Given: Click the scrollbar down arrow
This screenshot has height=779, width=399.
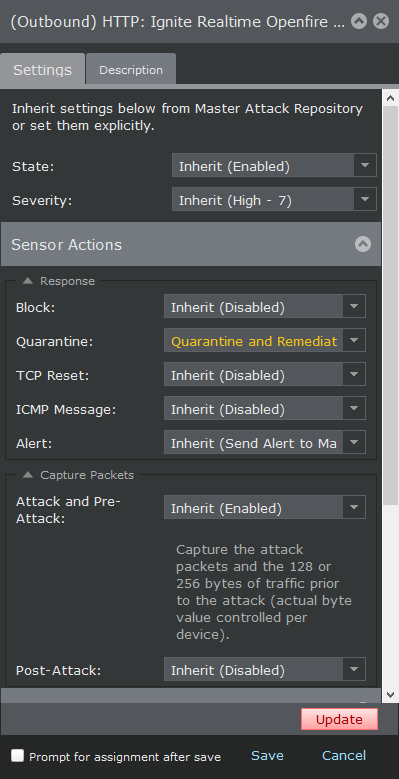Looking at the screenshot, I should tap(390, 695).
